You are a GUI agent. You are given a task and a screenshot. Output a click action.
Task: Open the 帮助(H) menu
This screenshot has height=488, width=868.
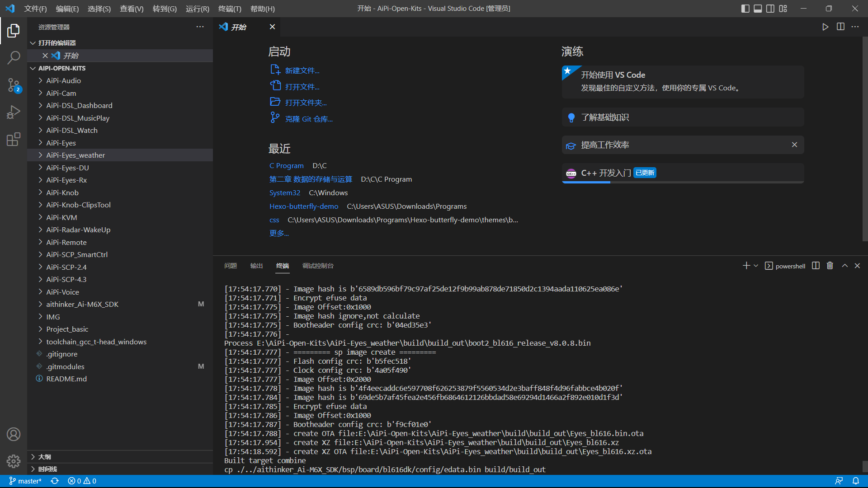(262, 9)
